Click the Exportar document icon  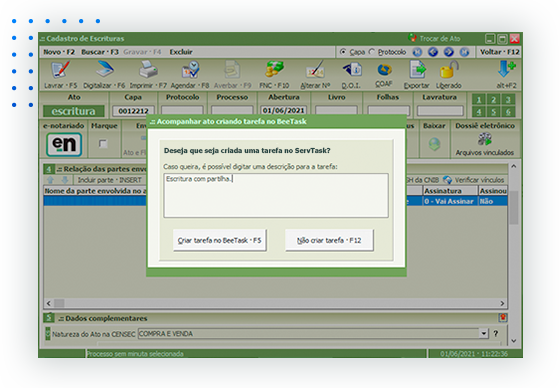(418, 69)
